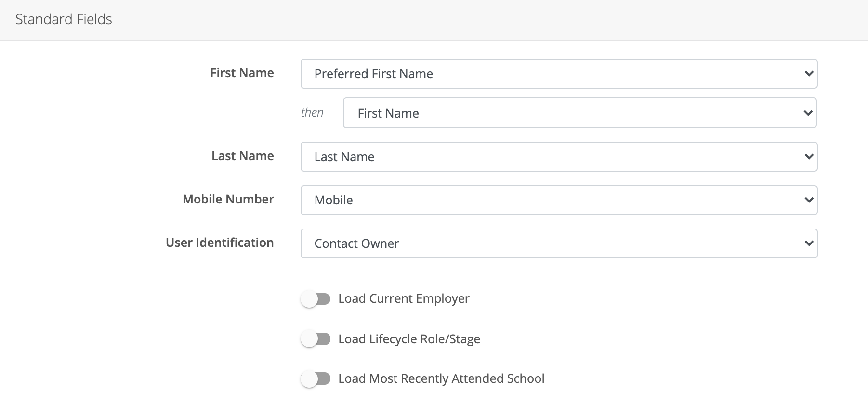This screenshot has width=868, height=405.
Task: Click 'Load Most Recently Attended School' label text
Action: (441, 379)
